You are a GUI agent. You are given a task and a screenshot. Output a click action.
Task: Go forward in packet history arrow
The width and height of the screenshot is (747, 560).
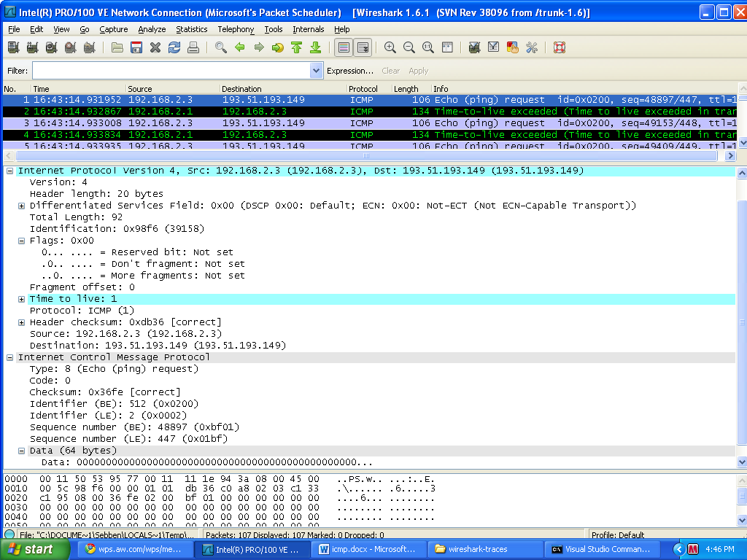pyautogui.click(x=259, y=47)
